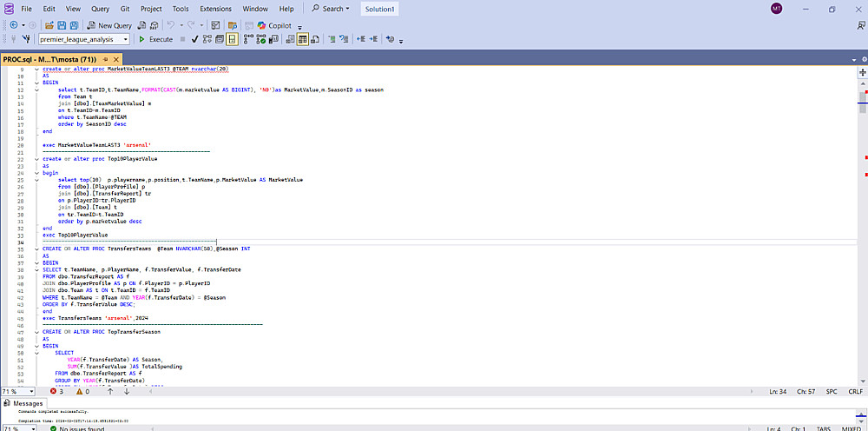
Task: Click the Search box in the title bar
Action: click(331, 9)
